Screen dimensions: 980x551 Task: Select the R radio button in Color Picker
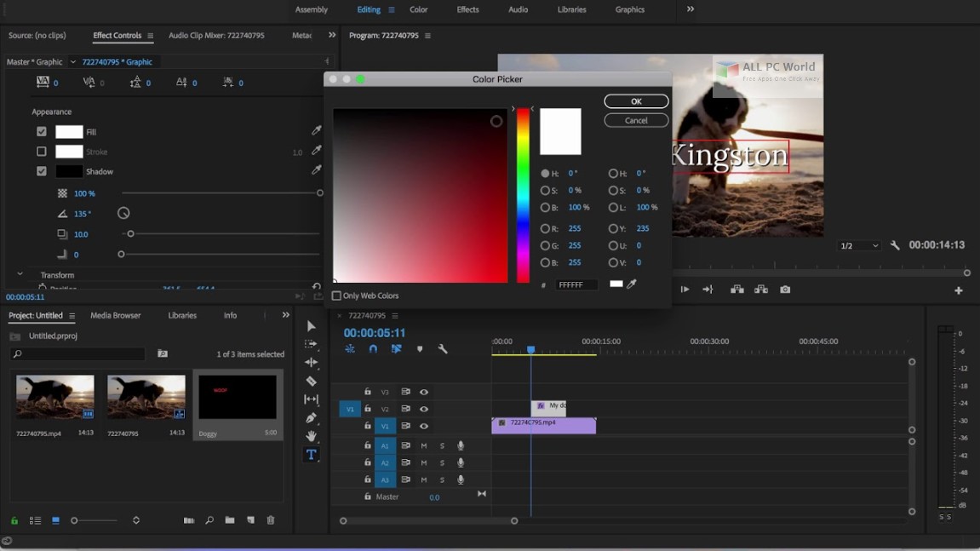545,228
